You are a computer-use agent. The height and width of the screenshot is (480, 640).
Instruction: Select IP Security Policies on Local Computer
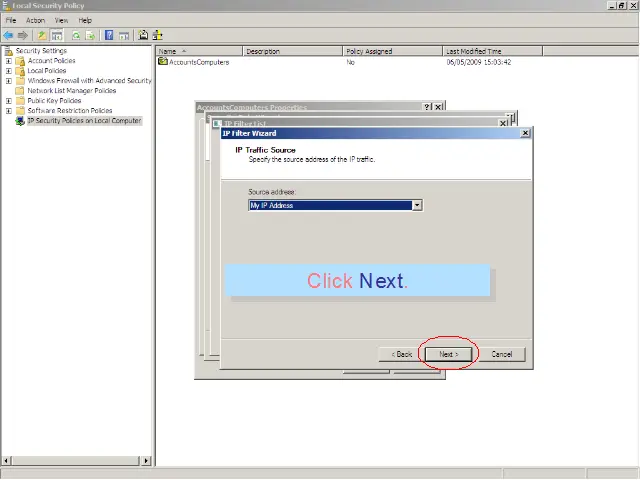pos(84,121)
